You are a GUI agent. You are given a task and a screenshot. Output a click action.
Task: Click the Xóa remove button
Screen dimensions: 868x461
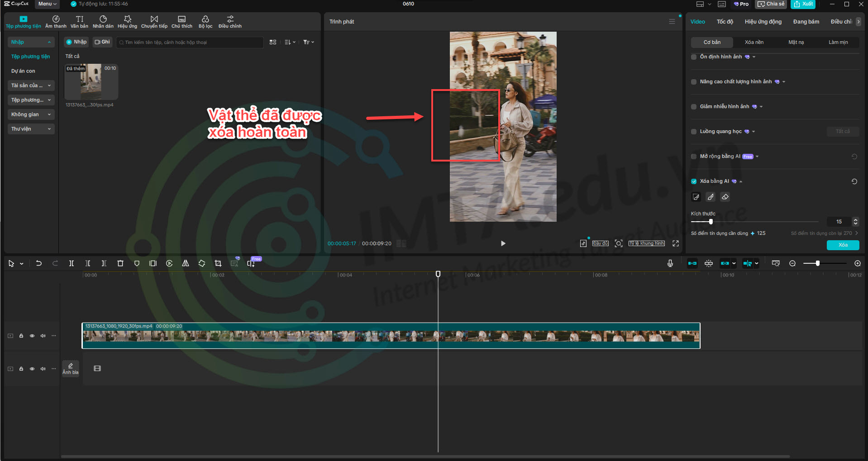coord(843,245)
